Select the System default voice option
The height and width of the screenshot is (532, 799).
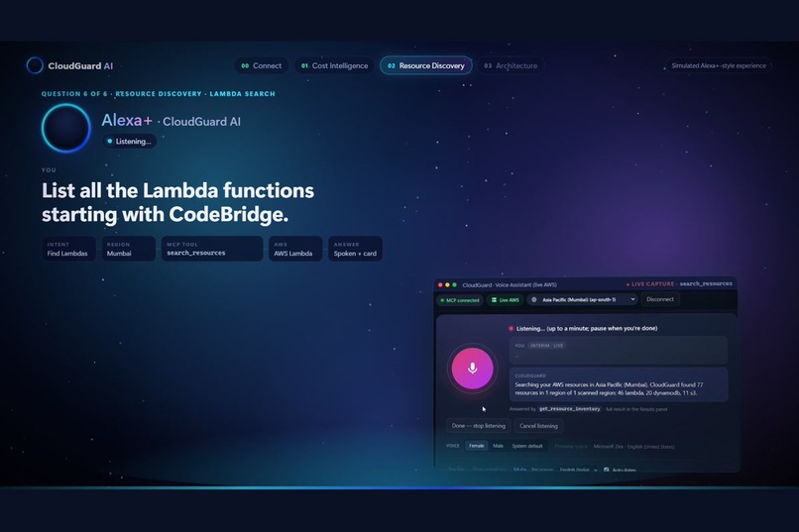[x=527, y=446]
